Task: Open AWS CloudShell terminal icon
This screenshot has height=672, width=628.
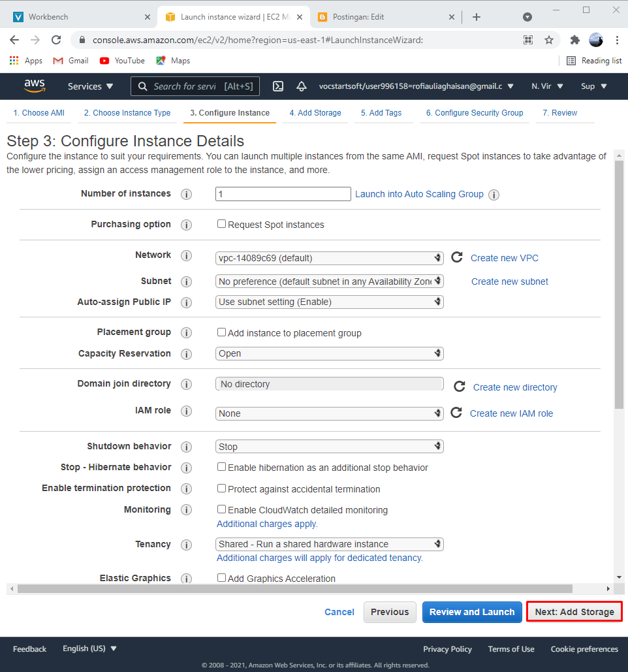Action: [x=278, y=86]
